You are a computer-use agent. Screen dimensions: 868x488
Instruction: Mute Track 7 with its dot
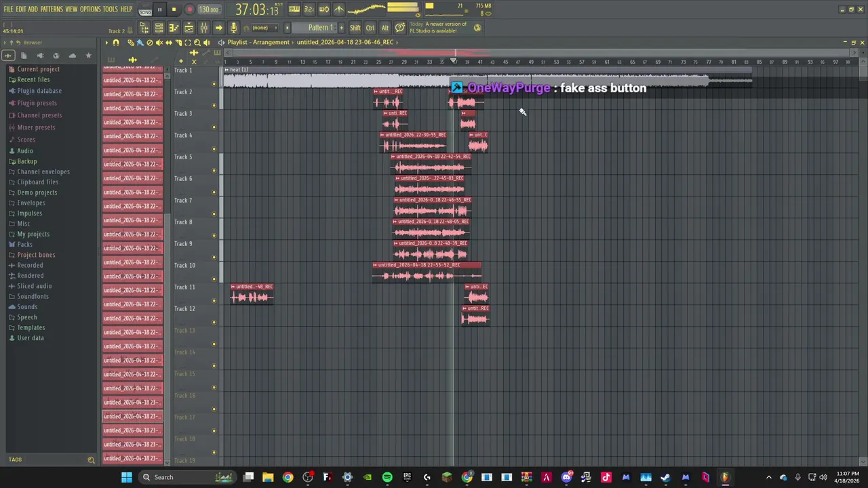214,214
